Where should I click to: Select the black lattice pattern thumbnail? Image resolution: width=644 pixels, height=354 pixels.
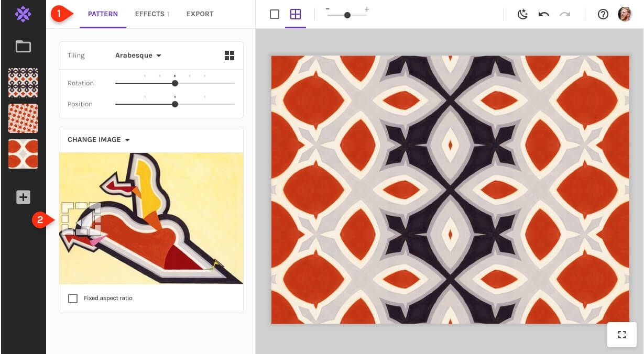23,83
